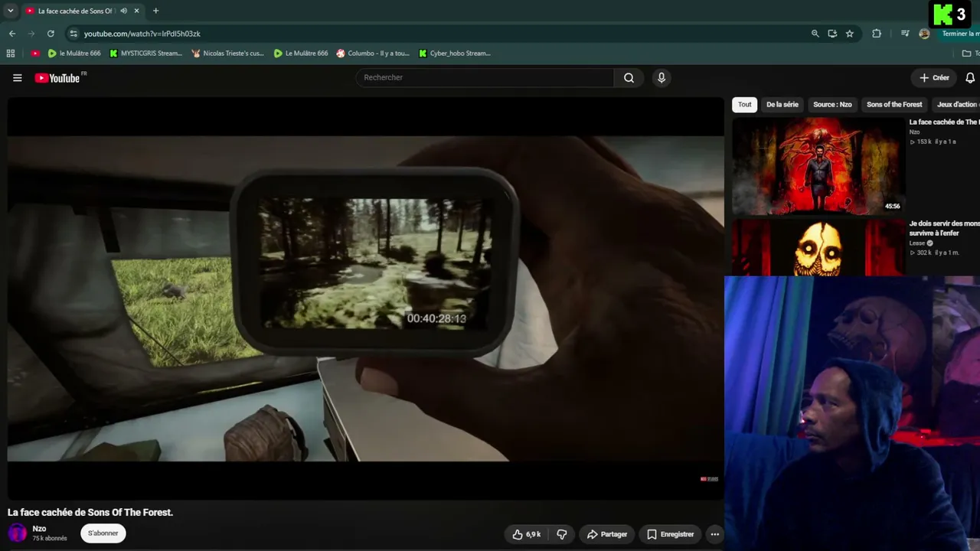The image size is (980, 551).
Task: Click the Terminer button in the toolbar
Action: click(x=960, y=34)
